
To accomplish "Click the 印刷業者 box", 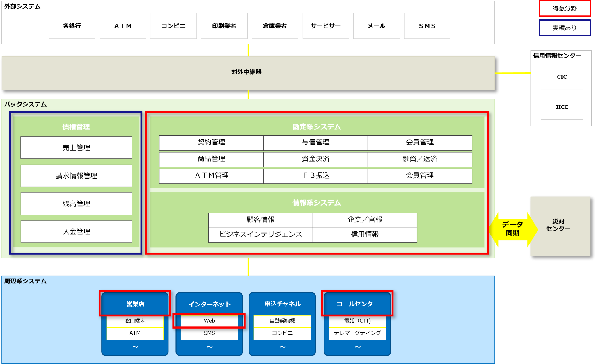I will 224,26.
